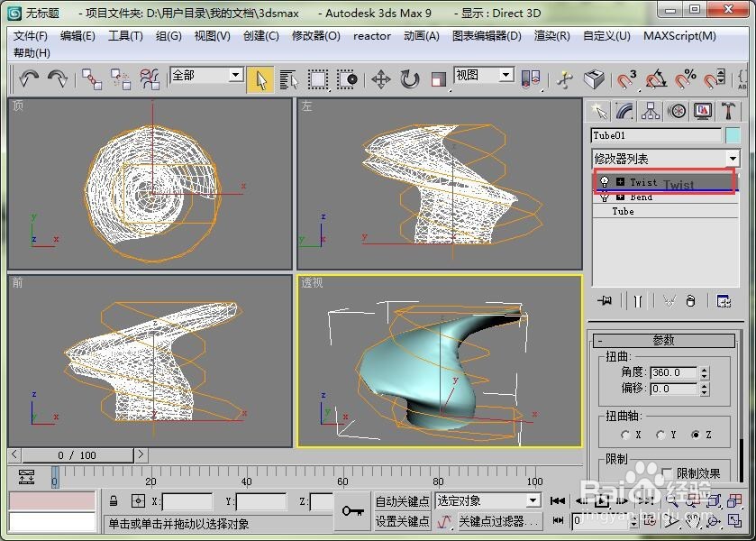The height and width of the screenshot is (541, 756).
Task: Select the Select and Move tool
Action: coord(379,80)
